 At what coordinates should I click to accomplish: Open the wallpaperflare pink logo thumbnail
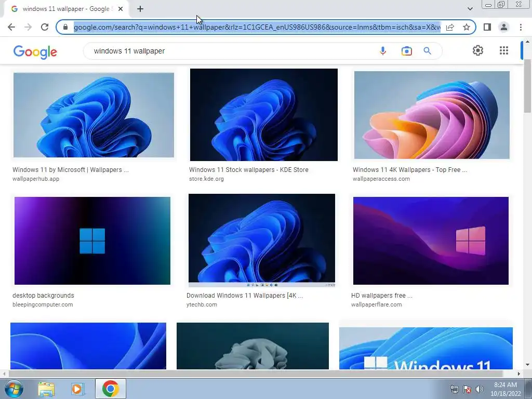tap(431, 241)
